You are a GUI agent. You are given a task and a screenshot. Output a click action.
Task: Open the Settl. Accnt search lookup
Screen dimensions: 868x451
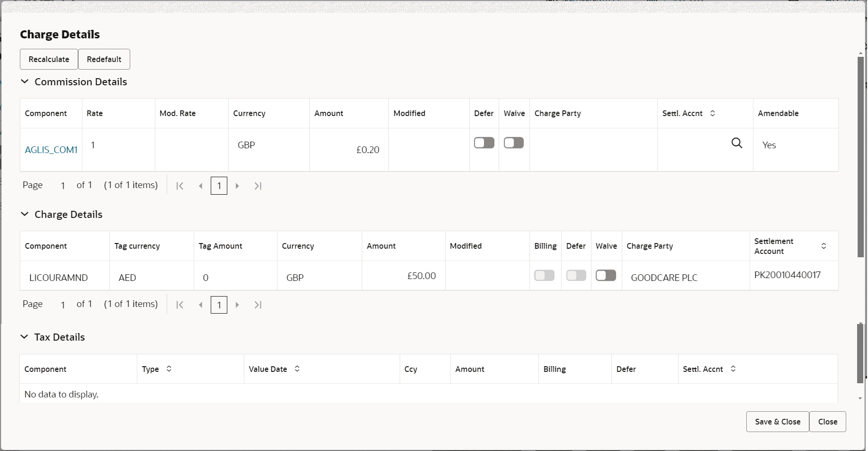pyautogui.click(x=737, y=143)
